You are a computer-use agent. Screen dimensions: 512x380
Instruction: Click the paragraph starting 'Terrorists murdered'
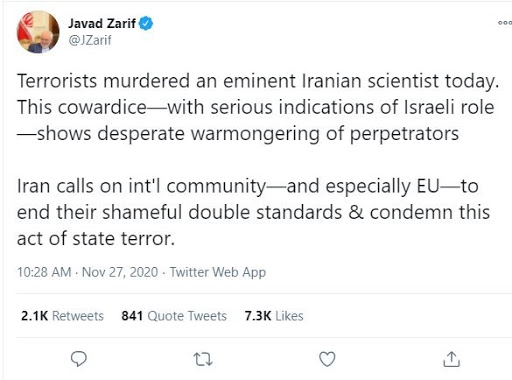coord(258,107)
